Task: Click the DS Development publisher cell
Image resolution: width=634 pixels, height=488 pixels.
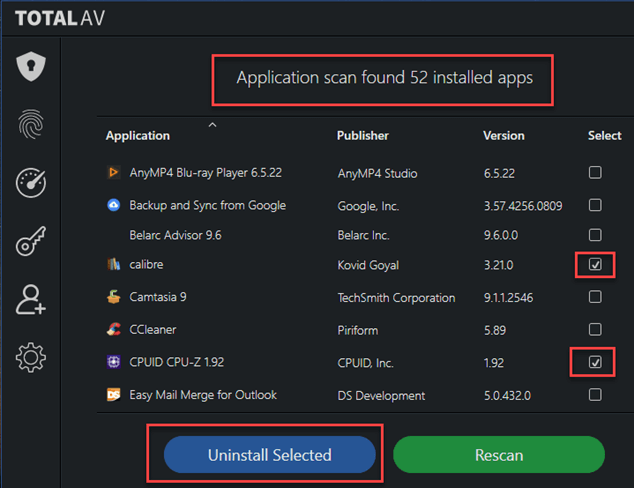Action: click(381, 395)
